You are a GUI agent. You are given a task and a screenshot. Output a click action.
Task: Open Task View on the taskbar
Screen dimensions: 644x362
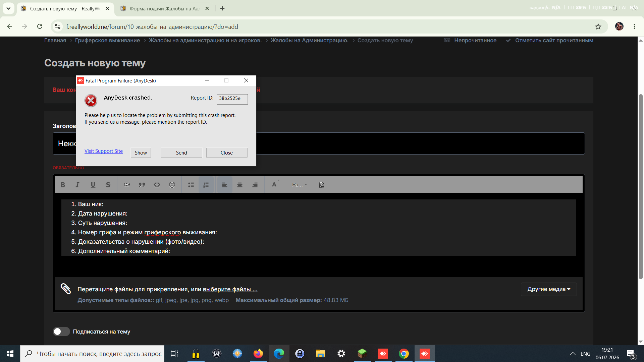pos(174,354)
